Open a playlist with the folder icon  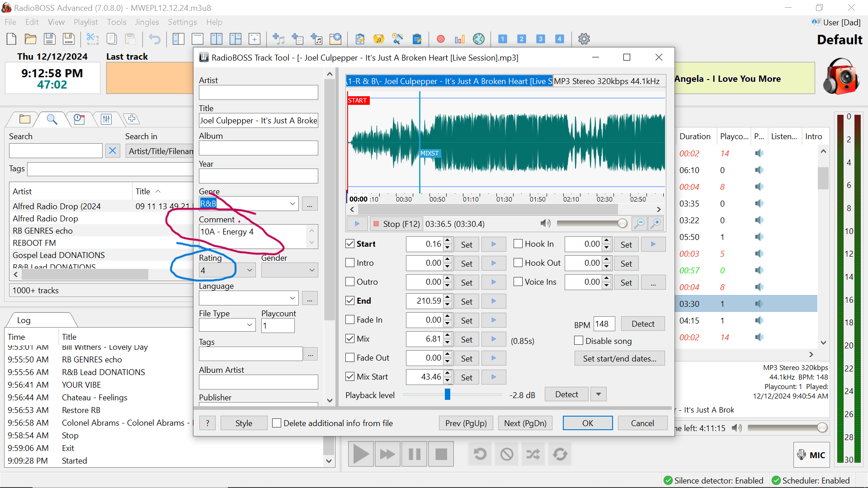[30, 39]
